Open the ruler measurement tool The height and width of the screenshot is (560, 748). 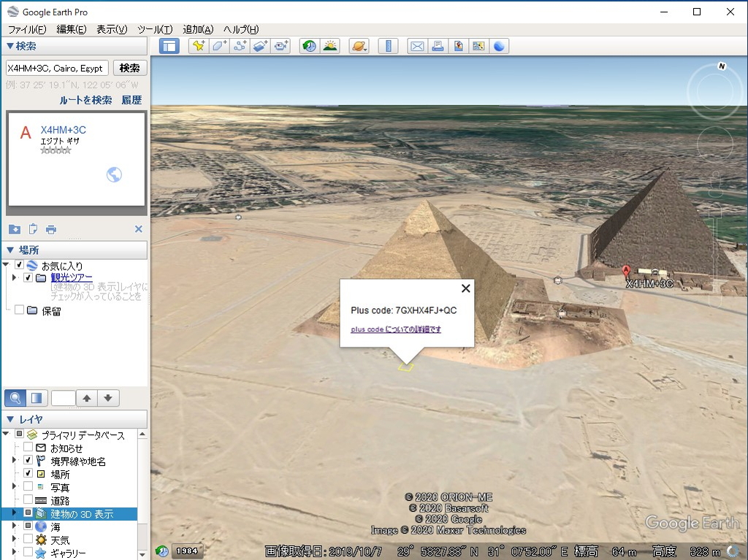[x=389, y=46]
